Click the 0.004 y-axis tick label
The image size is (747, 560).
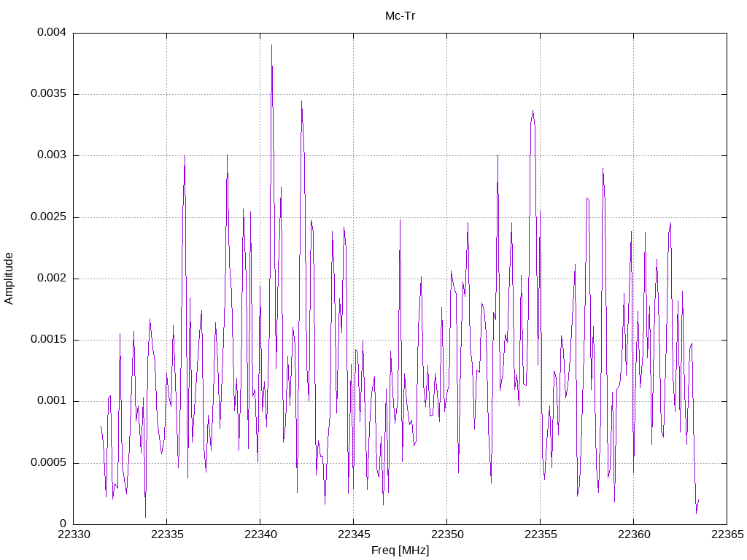(52, 32)
